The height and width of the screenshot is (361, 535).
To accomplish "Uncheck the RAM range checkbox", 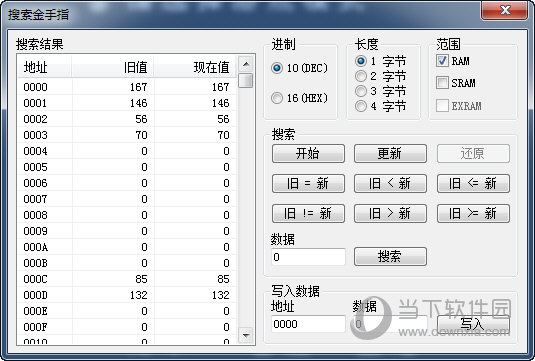I will pos(442,61).
